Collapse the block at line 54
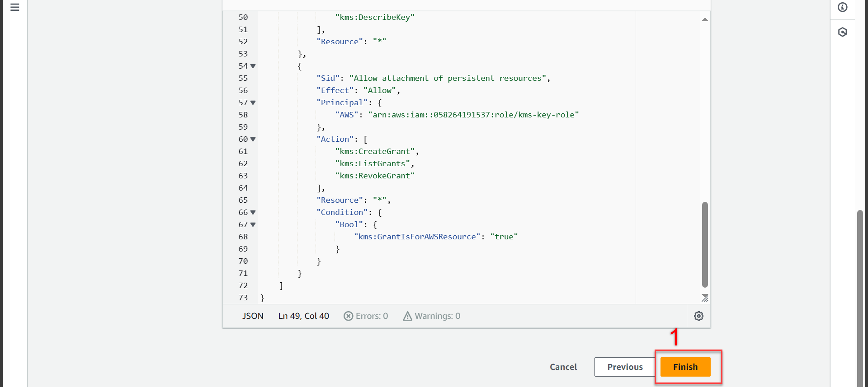This screenshot has width=868, height=387. click(x=253, y=66)
